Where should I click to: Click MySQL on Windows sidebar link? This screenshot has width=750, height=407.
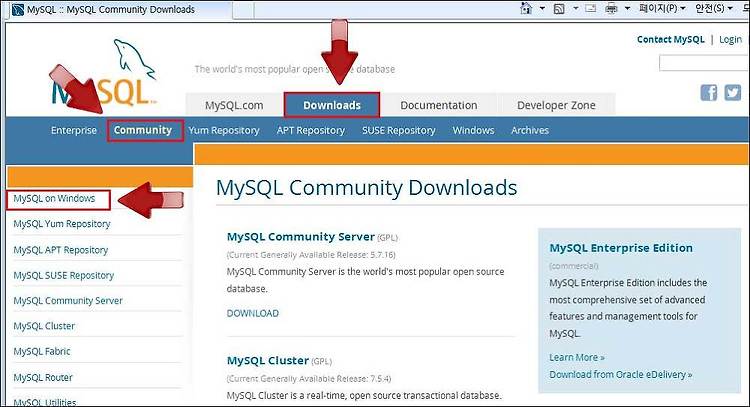coord(54,198)
